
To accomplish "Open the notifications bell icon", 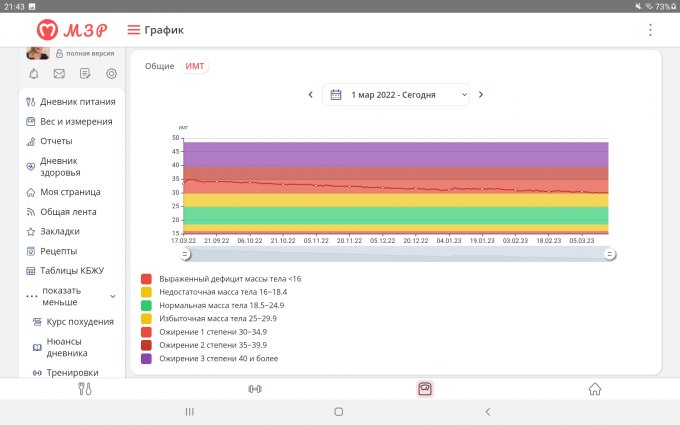I will coord(33,73).
